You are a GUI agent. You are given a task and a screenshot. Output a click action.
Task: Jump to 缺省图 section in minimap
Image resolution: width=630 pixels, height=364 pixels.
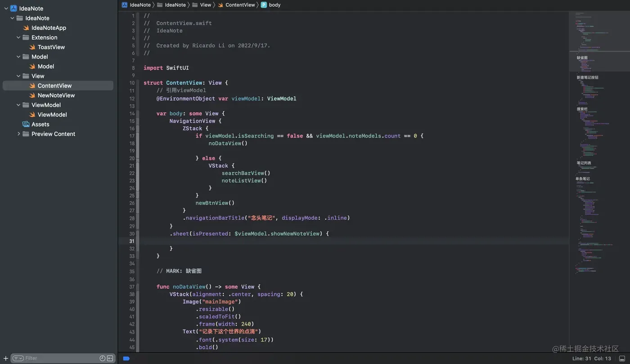pos(582,58)
